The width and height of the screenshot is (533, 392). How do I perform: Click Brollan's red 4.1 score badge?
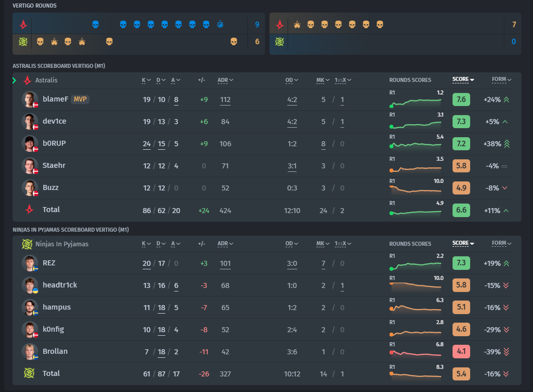coord(461,351)
